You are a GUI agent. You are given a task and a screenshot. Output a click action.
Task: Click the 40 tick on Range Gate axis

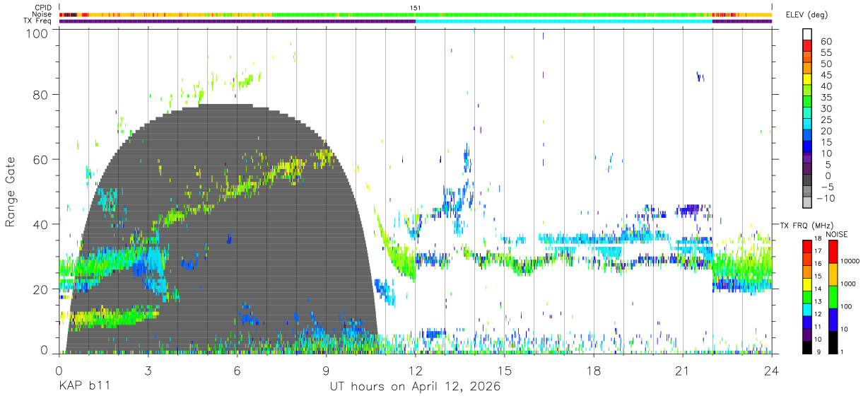(41, 224)
